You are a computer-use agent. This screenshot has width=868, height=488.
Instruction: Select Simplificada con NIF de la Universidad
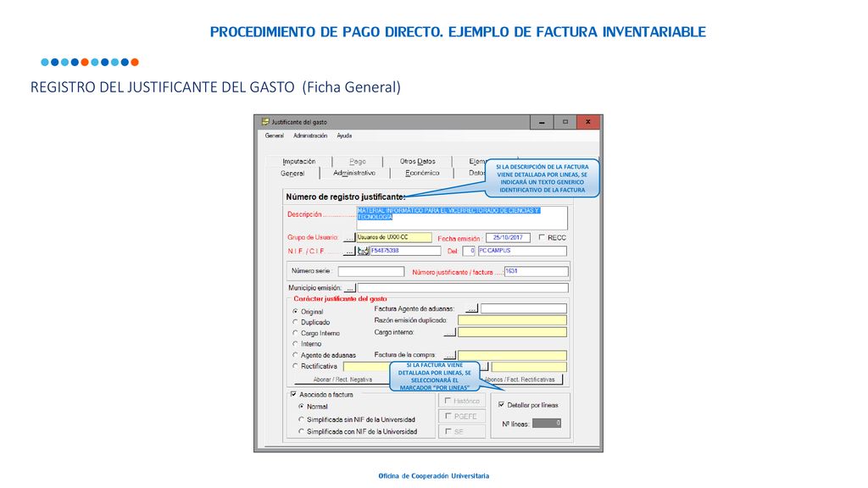click(x=302, y=431)
